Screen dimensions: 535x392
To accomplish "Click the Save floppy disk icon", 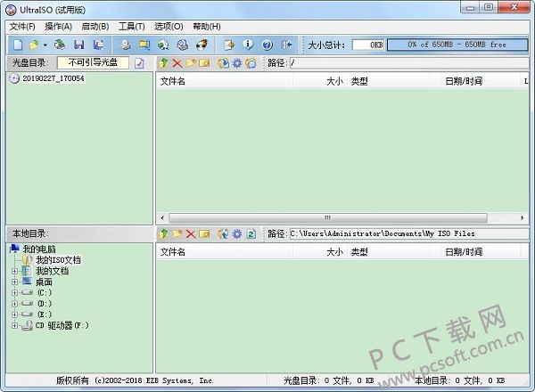I will pyautogui.click(x=78, y=45).
